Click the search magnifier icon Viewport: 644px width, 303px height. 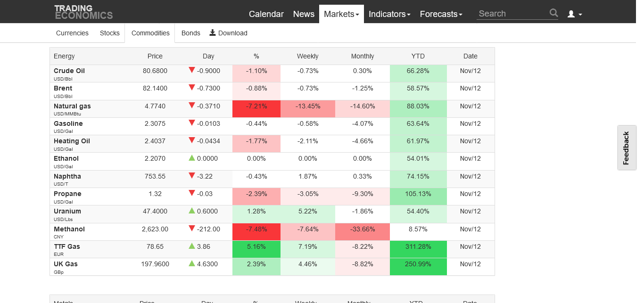pyautogui.click(x=553, y=13)
